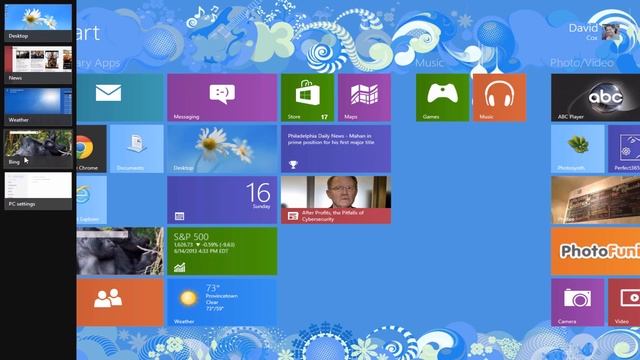The image size is (640, 360).
Task: Open the Perfect365 tile
Action: click(x=624, y=149)
